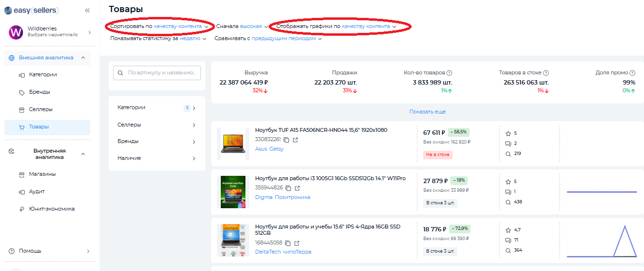This screenshot has height=271, width=644.
Task: Go to Юнит-экономика in sidebar
Action: pyautogui.click(x=52, y=209)
